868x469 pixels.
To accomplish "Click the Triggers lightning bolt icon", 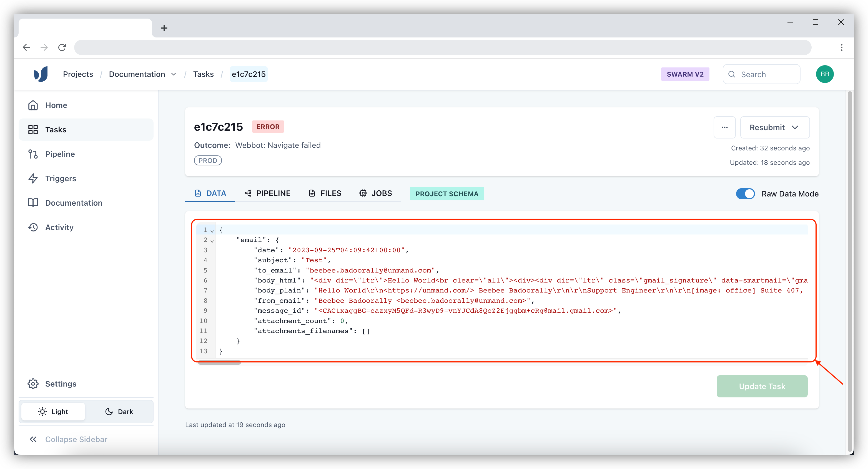I will tap(33, 178).
